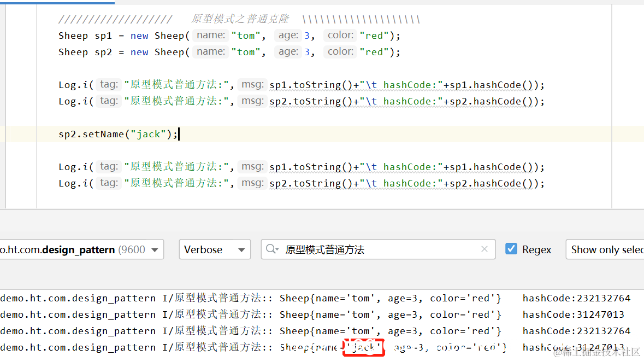
Task: Select third log row showing name='tom'
Action: (315, 331)
